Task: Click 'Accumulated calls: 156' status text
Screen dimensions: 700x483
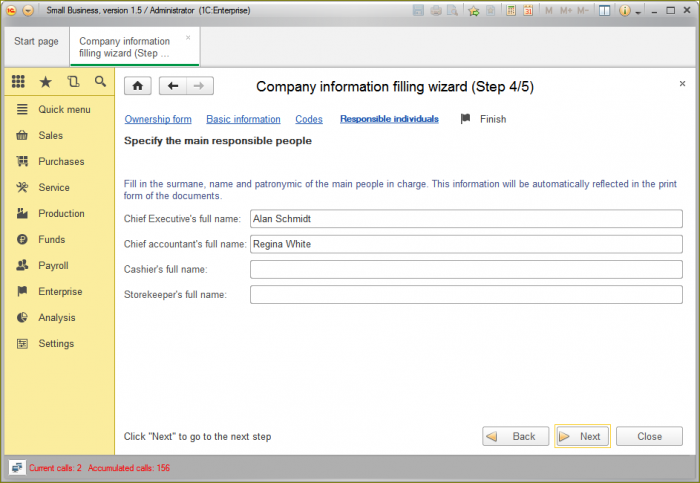Action: (x=129, y=468)
